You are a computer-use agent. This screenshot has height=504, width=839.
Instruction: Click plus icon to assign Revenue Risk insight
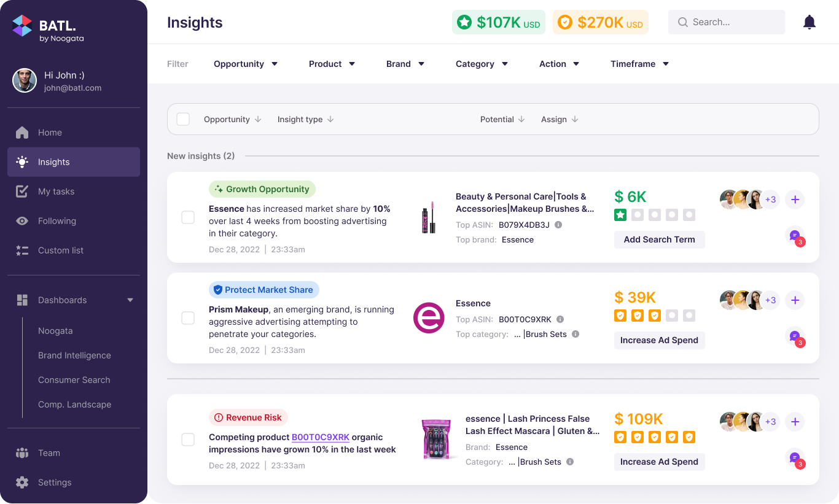pyautogui.click(x=795, y=422)
